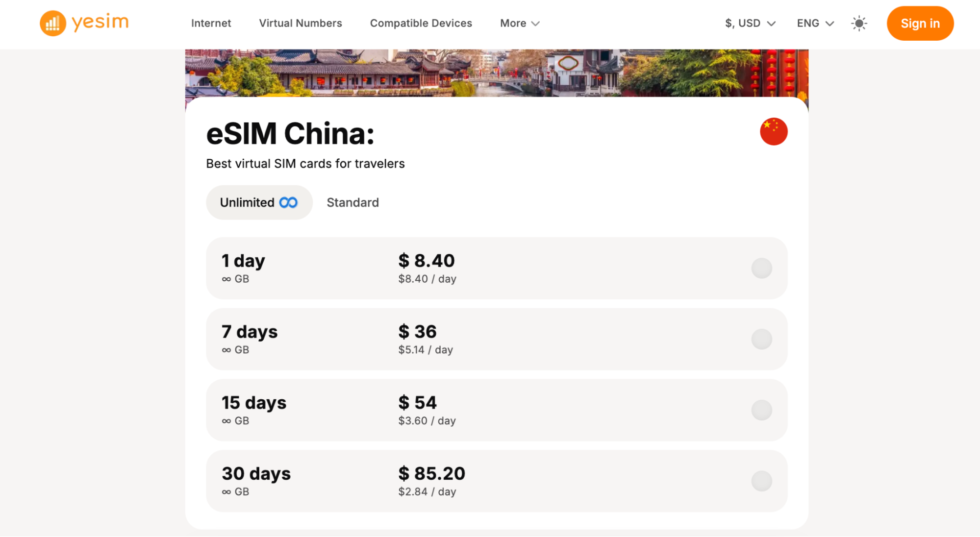Click the infinity symbol beside 1 day GB
Image resolution: width=980 pixels, height=537 pixels.
(226, 279)
